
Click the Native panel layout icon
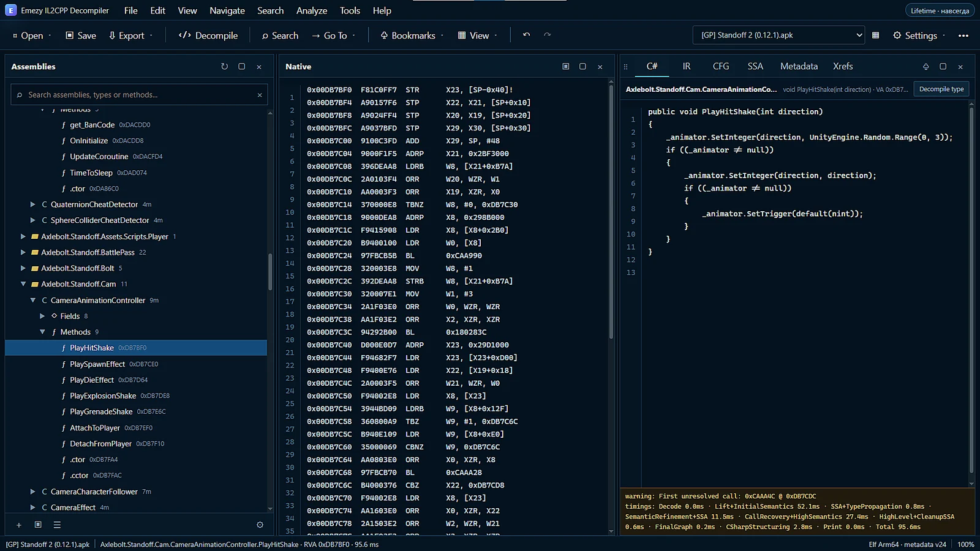pos(565,66)
